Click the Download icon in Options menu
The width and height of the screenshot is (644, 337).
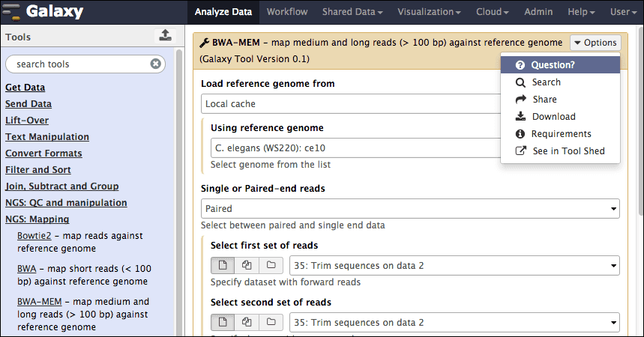coord(520,117)
